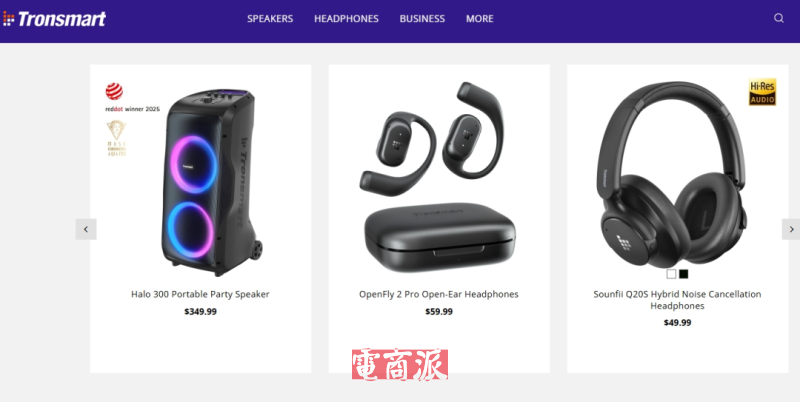Image resolution: width=800 pixels, height=402 pixels.
Task: Open Halo 300 Portable Party Speaker link
Action: pos(200,294)
